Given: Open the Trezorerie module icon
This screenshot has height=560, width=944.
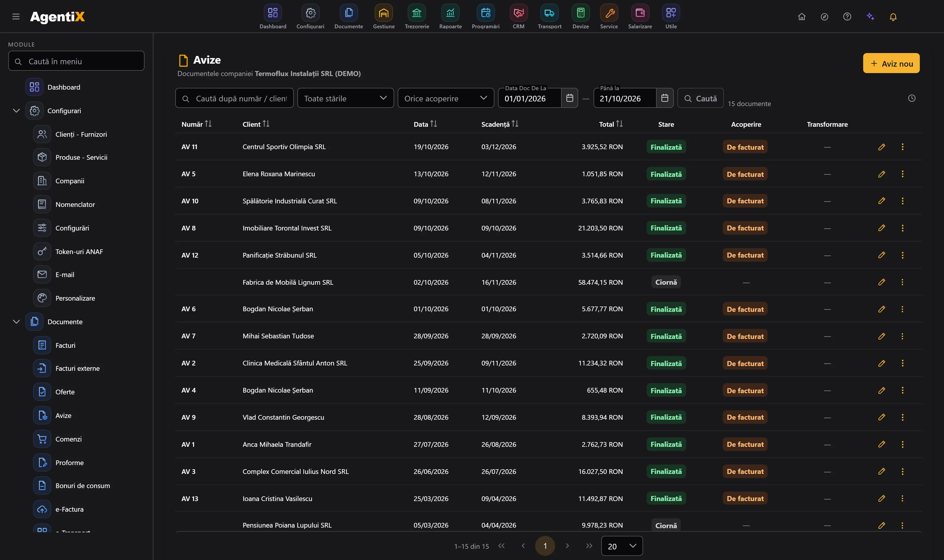Looking at the screenshot, I should pyautogui.click(x=417, y=13).
